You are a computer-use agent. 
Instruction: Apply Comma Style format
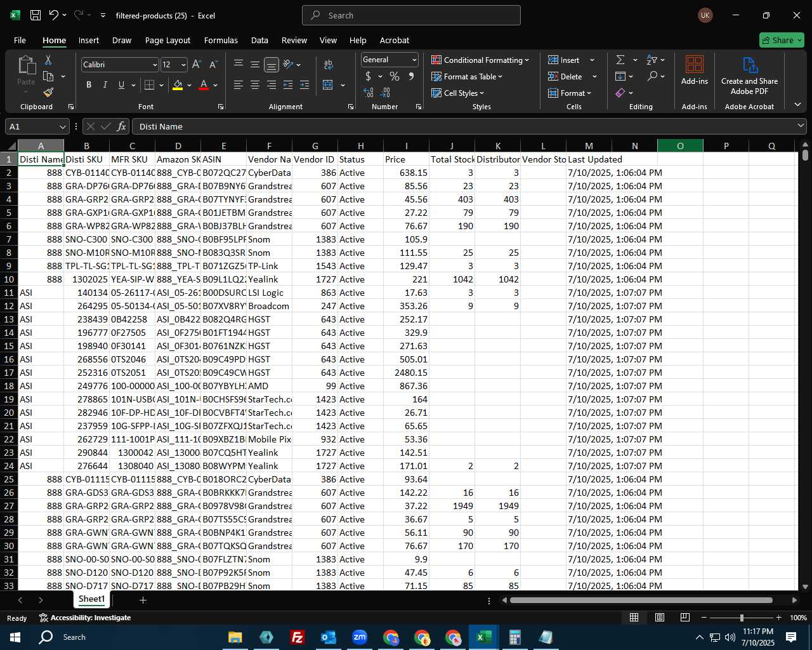pyautogui.click(x=411, y=76)
